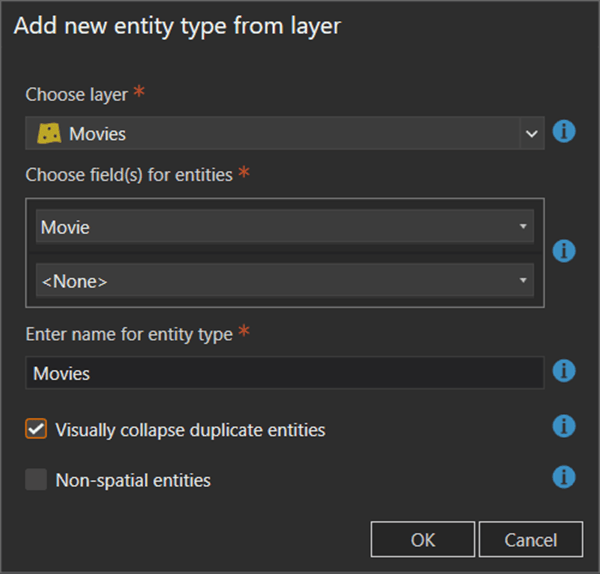Click info icon beside entity type name

click(564, 372)
